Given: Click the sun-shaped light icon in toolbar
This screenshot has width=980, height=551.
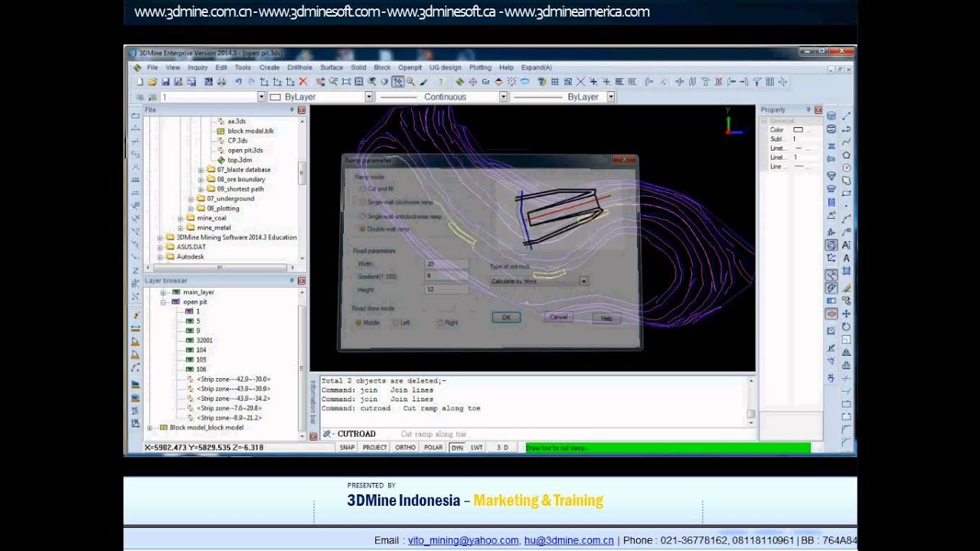Looking at the screenshot, I should pyautogui.click(x=511, y=81).
